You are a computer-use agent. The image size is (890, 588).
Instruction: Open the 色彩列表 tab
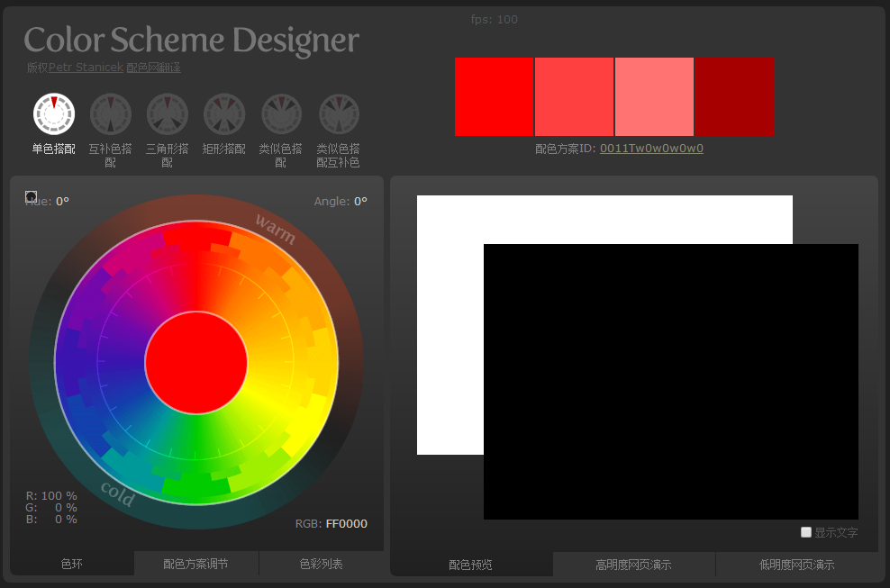click(322, 564)
